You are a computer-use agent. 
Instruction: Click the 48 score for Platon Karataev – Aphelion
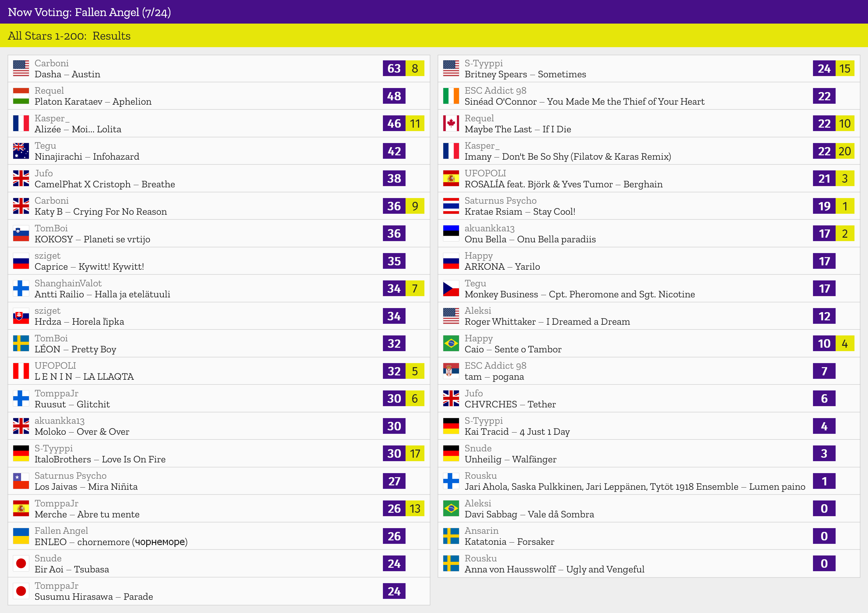(x=394, y=96)
